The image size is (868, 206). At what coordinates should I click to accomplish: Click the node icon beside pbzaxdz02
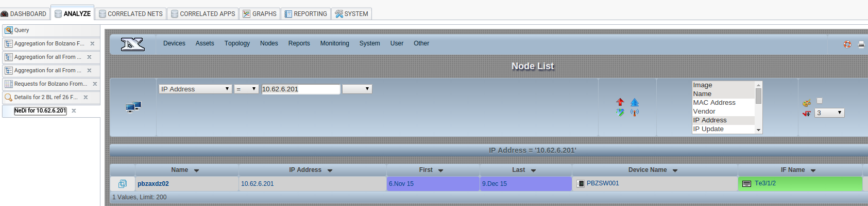pos(123,184)
